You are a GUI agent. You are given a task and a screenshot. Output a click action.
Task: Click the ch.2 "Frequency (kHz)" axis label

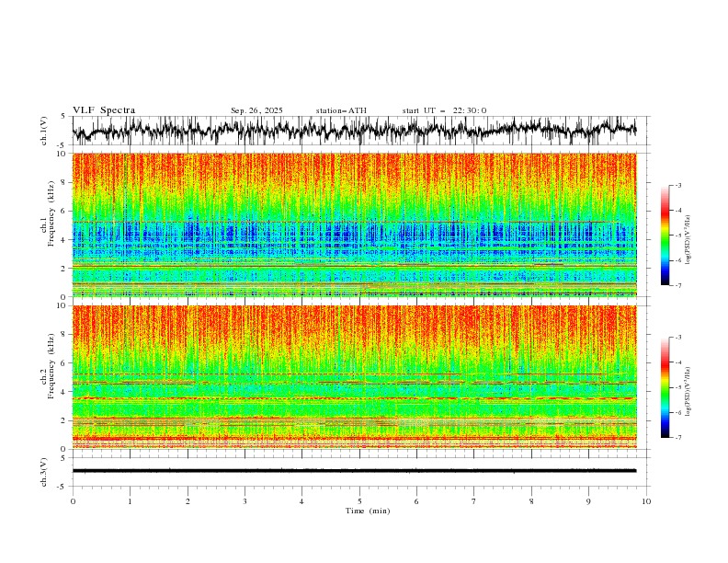coord(51,365)
